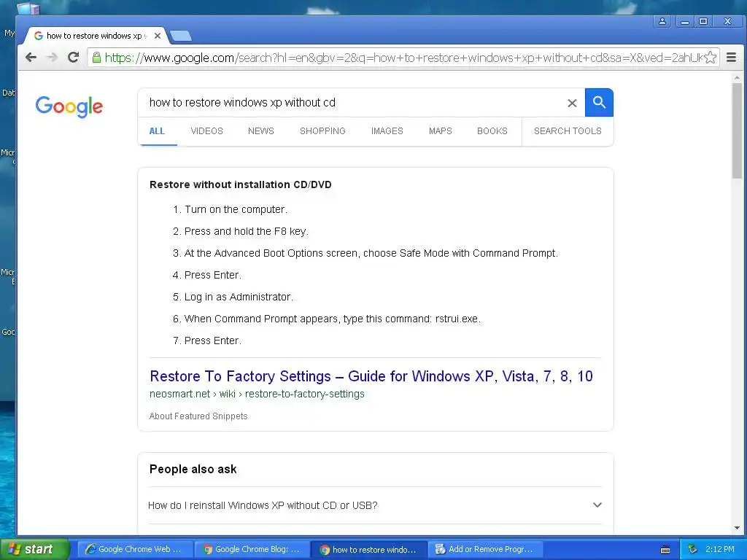Click the scrollbar up arrow
This screenshot has height=560, width=747.
tap(737, 77)
